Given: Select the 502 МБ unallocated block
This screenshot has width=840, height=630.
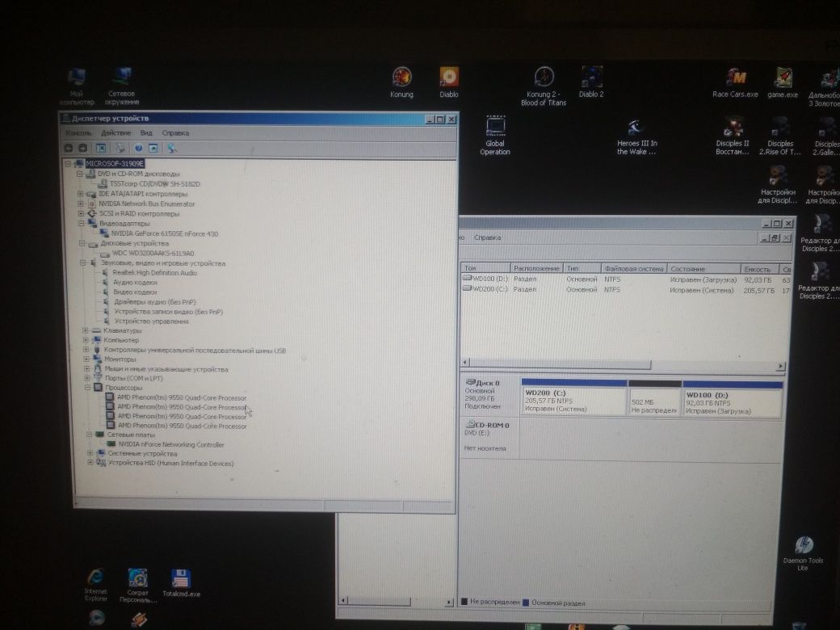Looking at the screenshot, I should (x=654, y=398).
